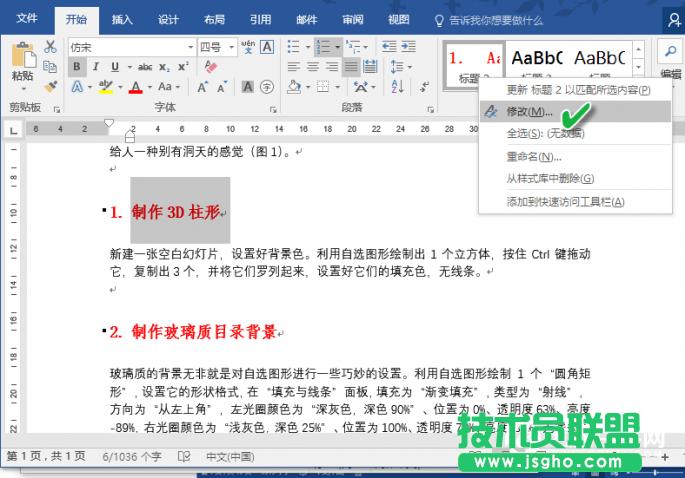Open the font name dropdown showing 仿宋

190,47
